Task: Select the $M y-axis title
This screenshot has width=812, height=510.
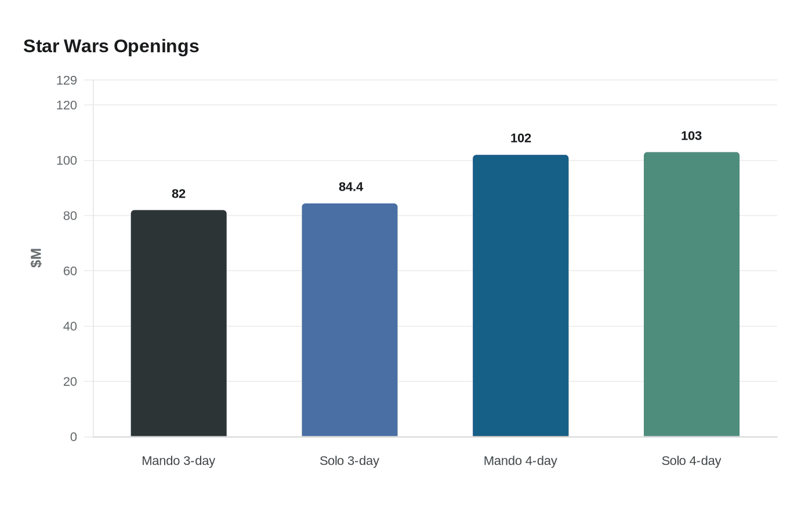Action: coord(36,258)
